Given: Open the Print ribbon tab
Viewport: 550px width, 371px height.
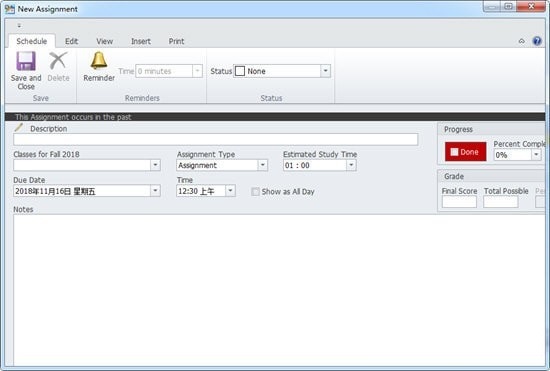Looking at the screenshot, I should tap(176, 41).
